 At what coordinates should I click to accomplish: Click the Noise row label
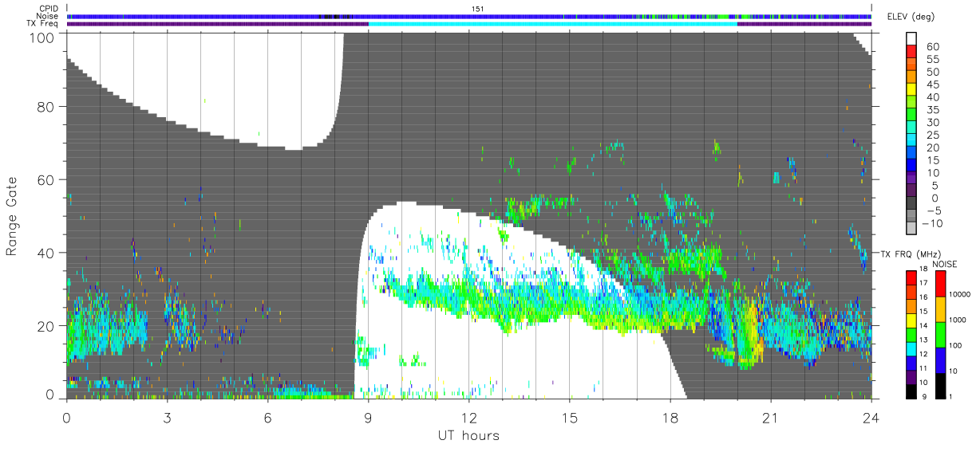click(x=48, y=16)
